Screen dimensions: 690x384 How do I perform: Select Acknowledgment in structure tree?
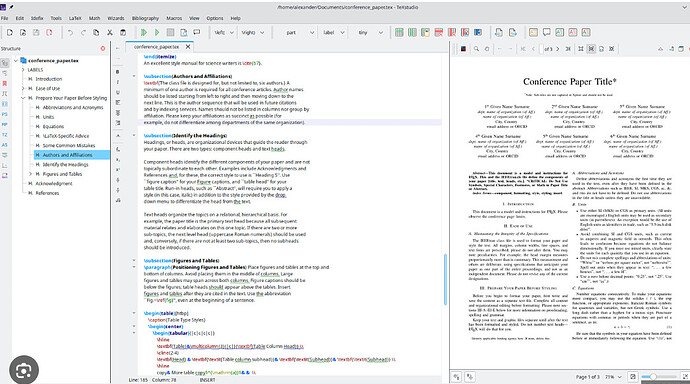point(54,183)
